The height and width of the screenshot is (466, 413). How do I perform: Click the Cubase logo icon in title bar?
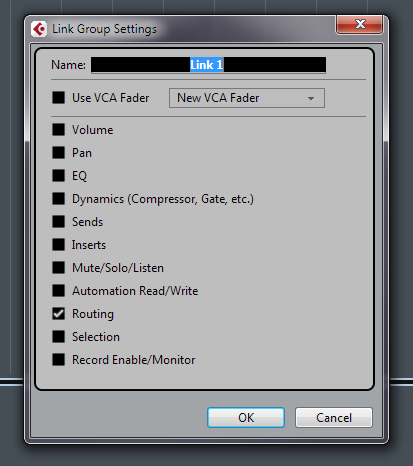[x=39, y=29]
